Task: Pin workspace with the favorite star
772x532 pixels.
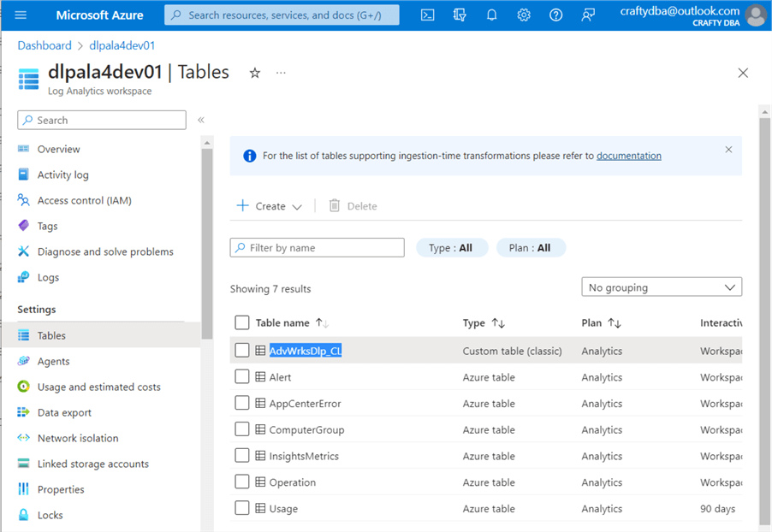Action: pyautogui.click(x=254, y=74)
